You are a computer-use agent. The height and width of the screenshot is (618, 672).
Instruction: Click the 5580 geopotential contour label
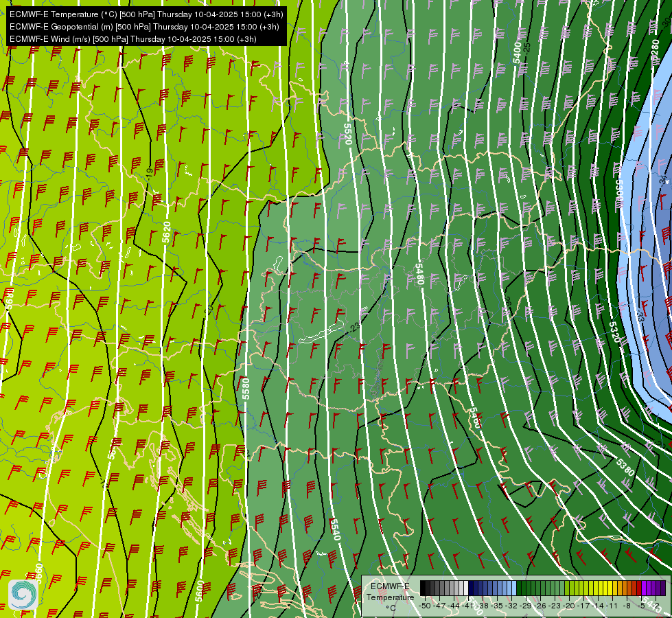(246, 389)
